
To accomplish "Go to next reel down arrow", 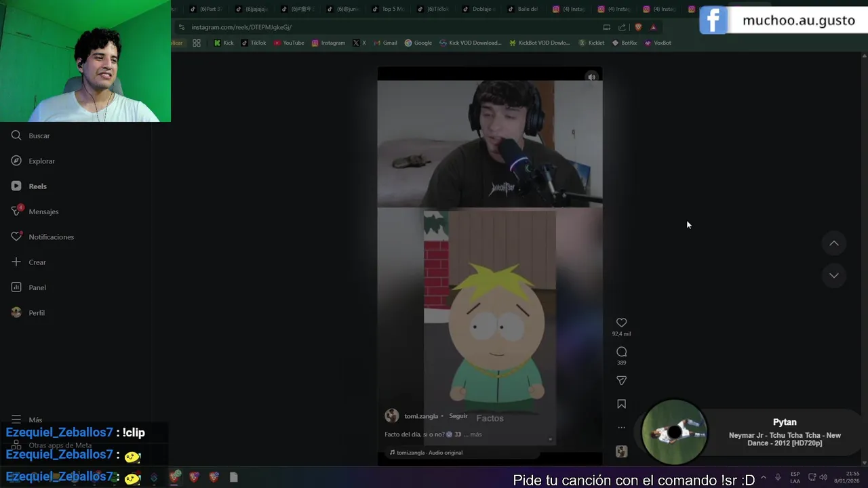I will (833, 275).
